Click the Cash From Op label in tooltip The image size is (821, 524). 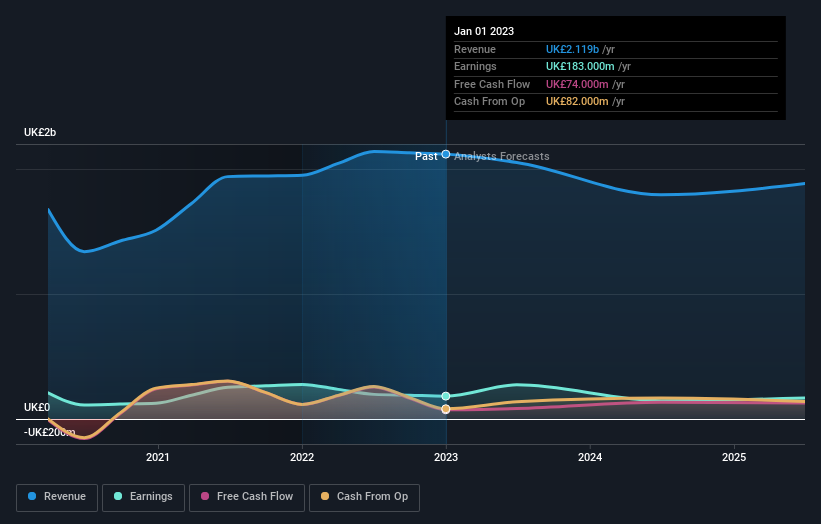489,102
